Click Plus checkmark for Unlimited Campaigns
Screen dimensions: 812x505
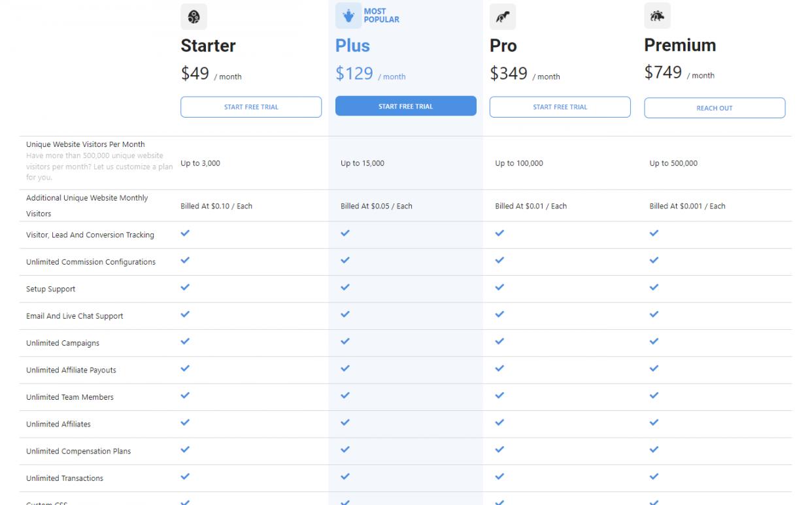(x=345, y=342)
